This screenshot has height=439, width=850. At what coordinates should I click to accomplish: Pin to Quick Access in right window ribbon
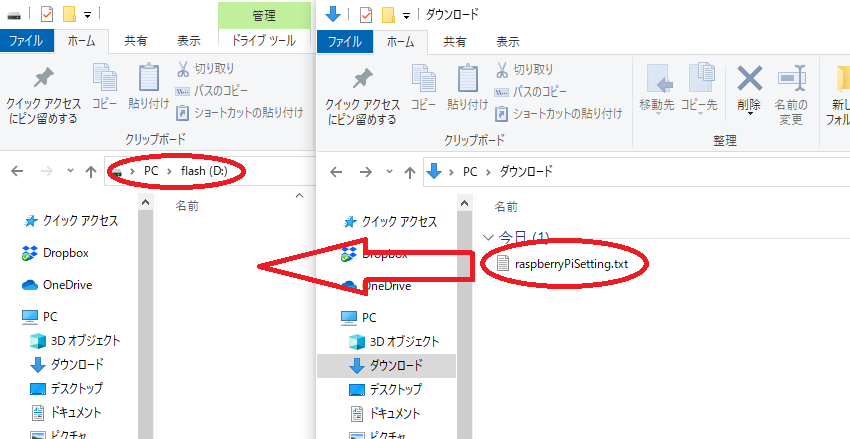(x=362, y=92)
